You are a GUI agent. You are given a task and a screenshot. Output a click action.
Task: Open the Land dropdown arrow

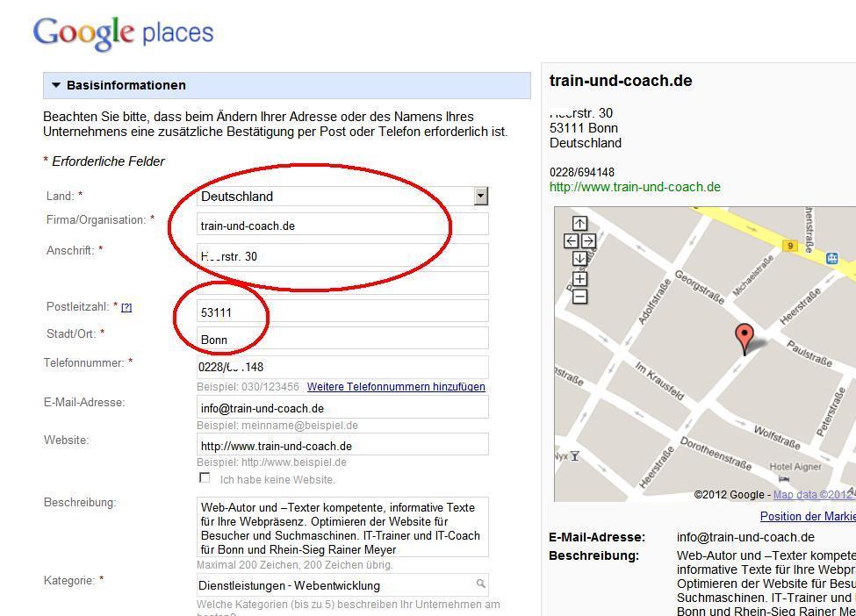point(480,196)
